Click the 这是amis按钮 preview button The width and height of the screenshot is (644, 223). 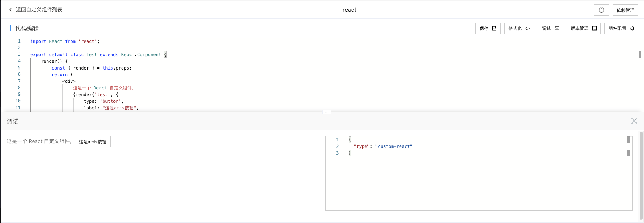point(93,142)
